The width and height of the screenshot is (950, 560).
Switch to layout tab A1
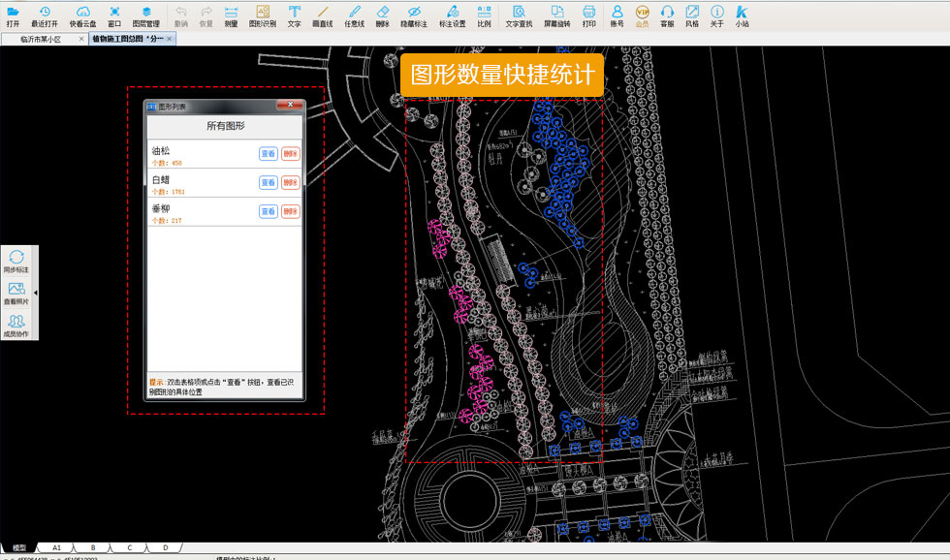coord(56,547)
